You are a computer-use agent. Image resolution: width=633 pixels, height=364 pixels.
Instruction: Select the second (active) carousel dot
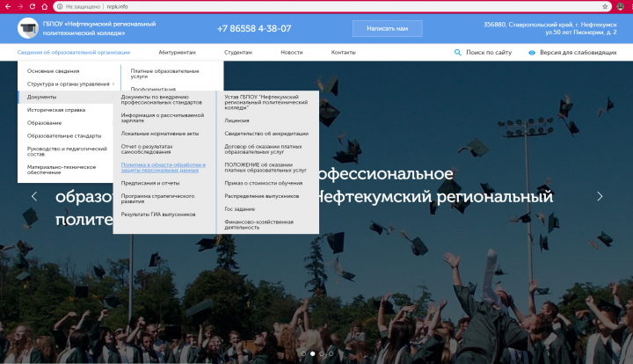pyautogui.click(x=312, y=353)
